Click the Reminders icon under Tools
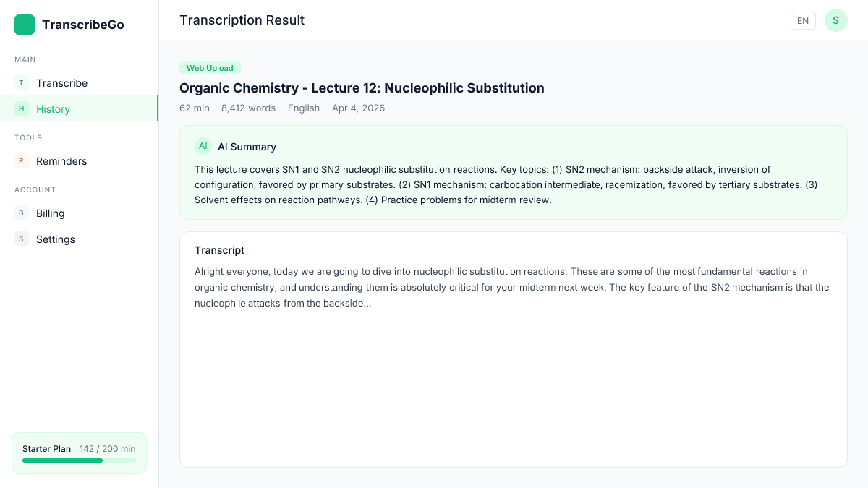Screen dimensions: 868x488 [21, 160]
